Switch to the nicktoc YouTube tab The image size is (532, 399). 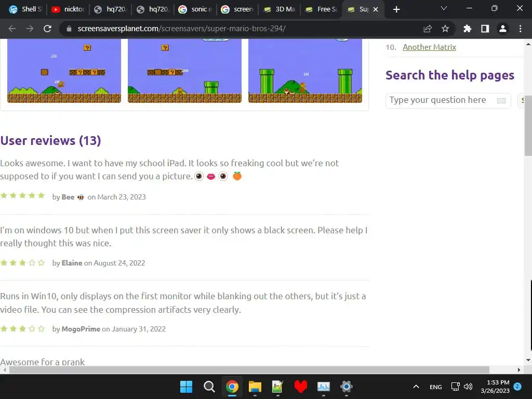(68, 9)
